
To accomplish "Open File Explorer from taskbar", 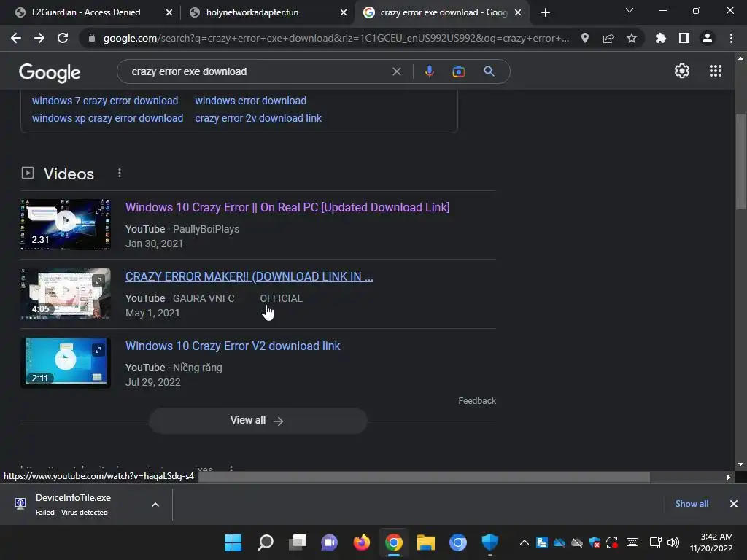I will coord(426,542).
